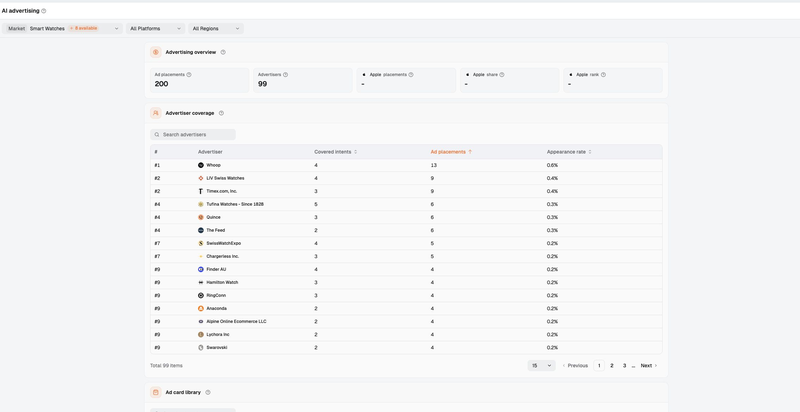800x412 pixels.
Task: Click the Hamilton Watch logo icon
Action: click(201, 282)
